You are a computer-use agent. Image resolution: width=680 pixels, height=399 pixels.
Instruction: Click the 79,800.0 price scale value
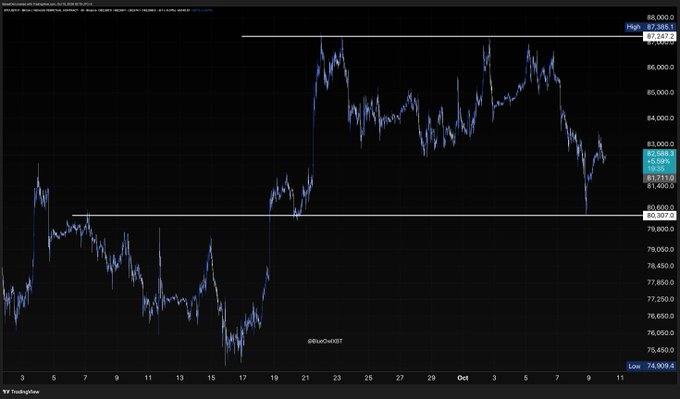[x=660, y=229]
